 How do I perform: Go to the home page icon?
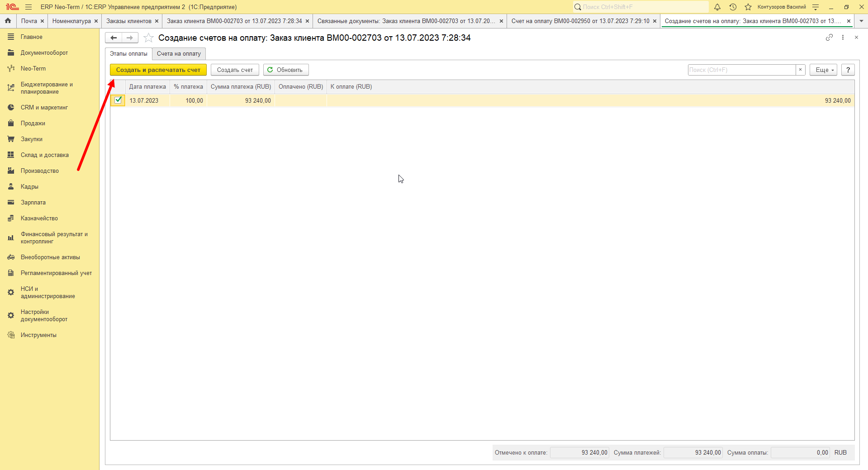click(8, 21)
